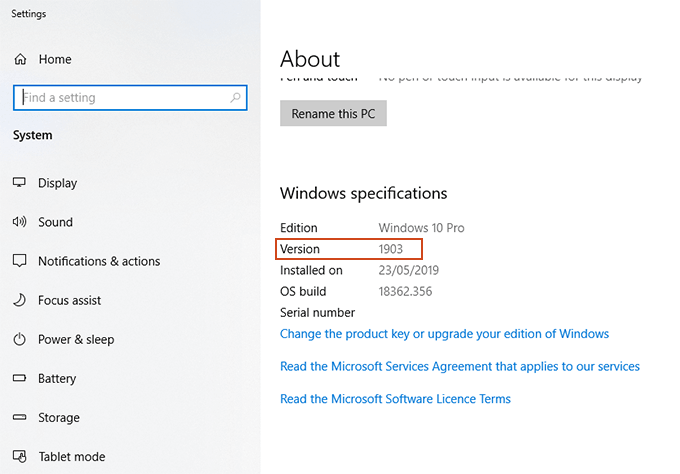Open the change product key link
The height and width of the screenshot is (474, 680).
click(x=444, y=334)
